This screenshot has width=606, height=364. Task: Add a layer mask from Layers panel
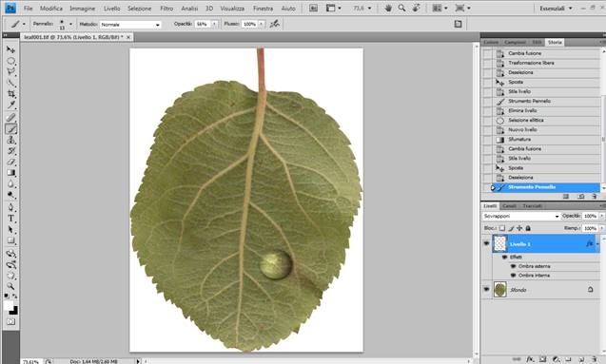(x=542, y=359)
